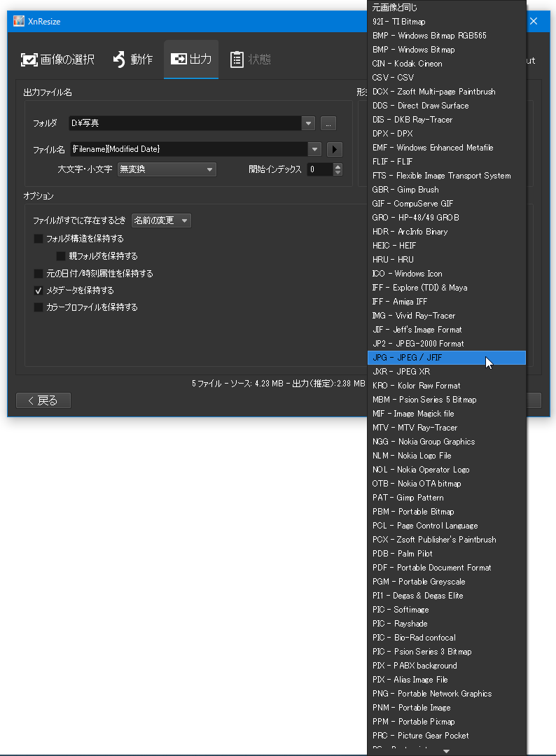Screen dimensions: 556x756
Task: Select HDR - ArcInfo Binary entry
Action: 447,232
